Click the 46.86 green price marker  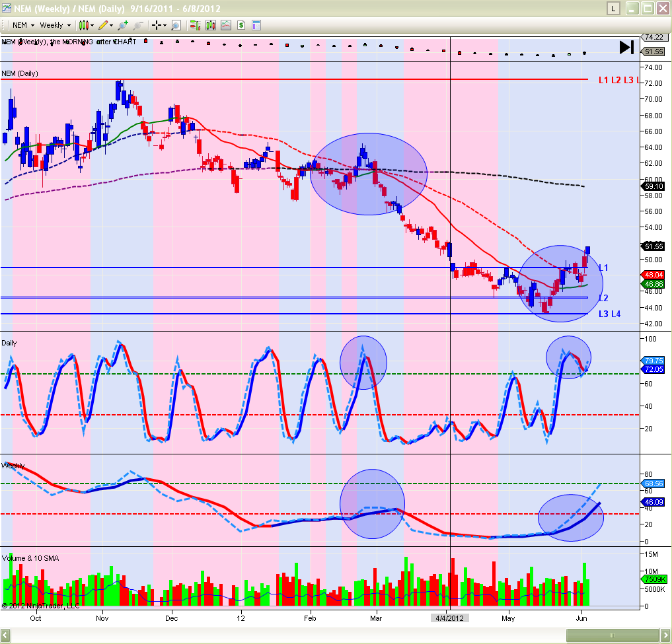click(x=653, y=284)
